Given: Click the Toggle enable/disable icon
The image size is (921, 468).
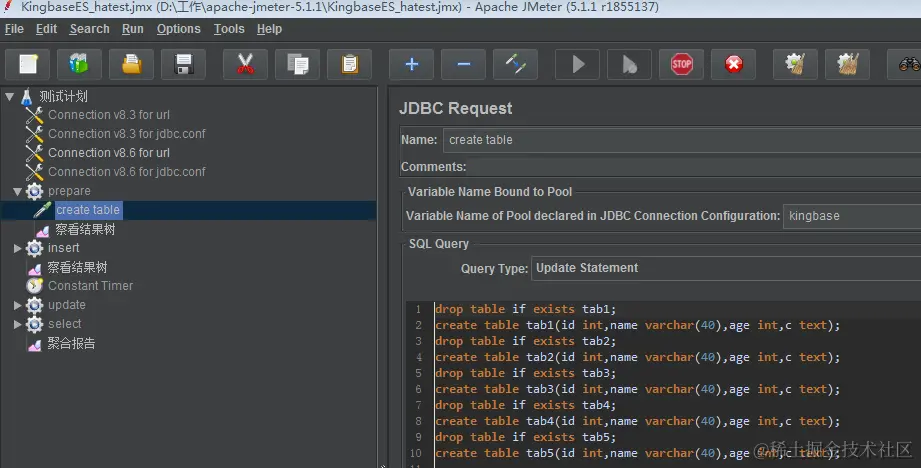Looking at the screenshot, I should 515,64.
